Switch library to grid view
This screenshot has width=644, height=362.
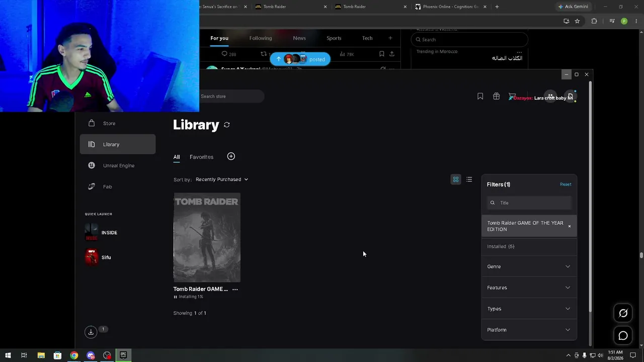pyautogui.click(x=456, y=179)
